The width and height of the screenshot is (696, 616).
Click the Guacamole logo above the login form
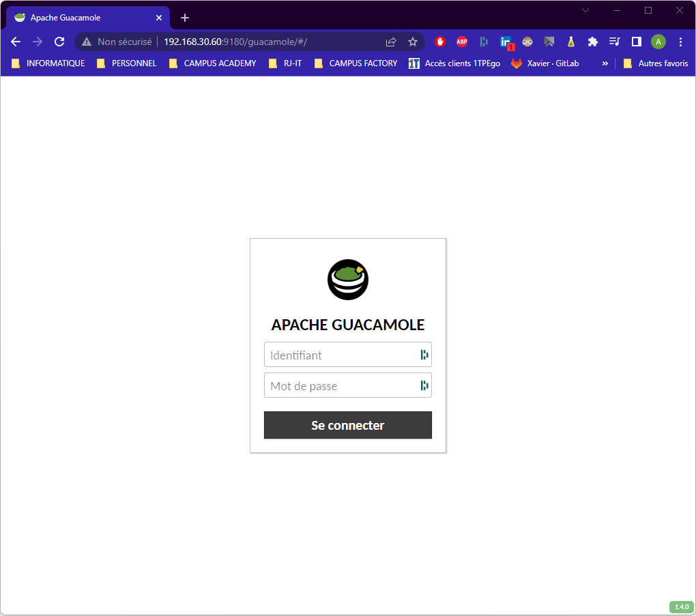[347, 279]
